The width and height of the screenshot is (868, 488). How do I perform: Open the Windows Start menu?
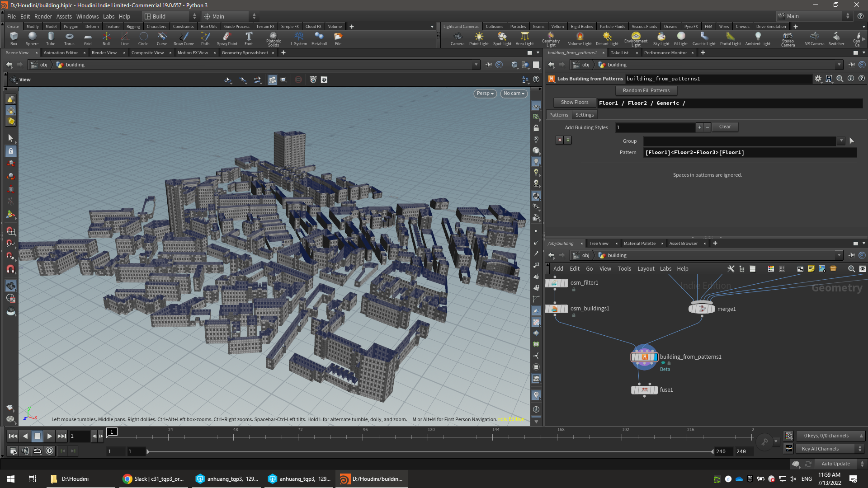11,479
